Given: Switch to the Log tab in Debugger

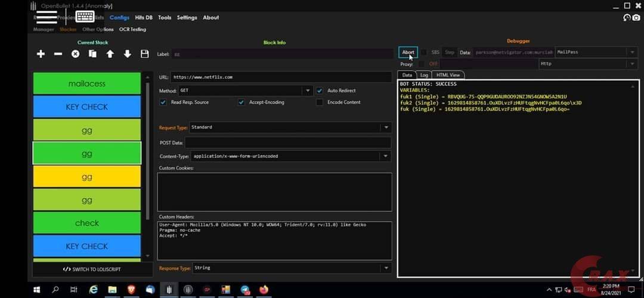Looking at the screenshot, I should (424, 75).
